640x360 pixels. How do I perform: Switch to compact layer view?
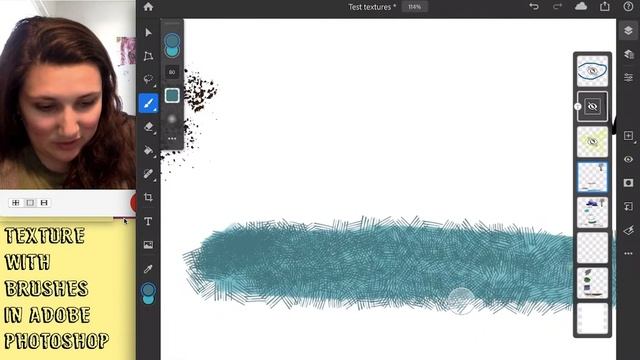(x=628, y=31)
